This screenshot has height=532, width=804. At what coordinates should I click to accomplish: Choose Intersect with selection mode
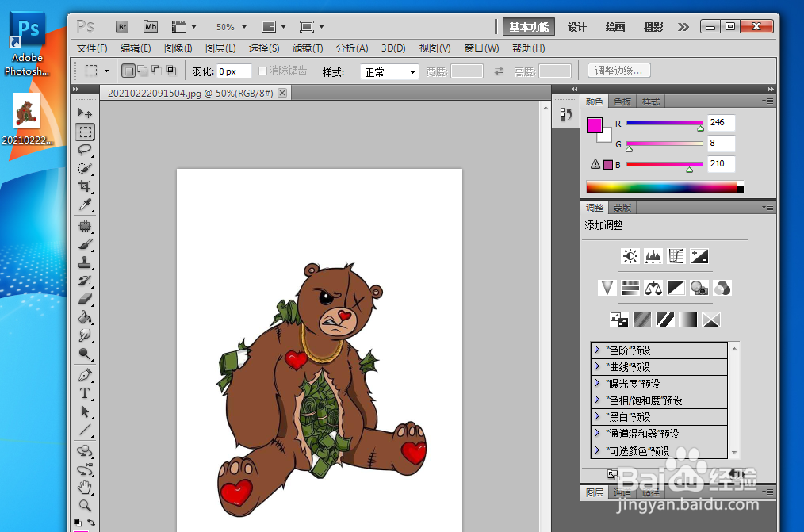pos(170,71)
